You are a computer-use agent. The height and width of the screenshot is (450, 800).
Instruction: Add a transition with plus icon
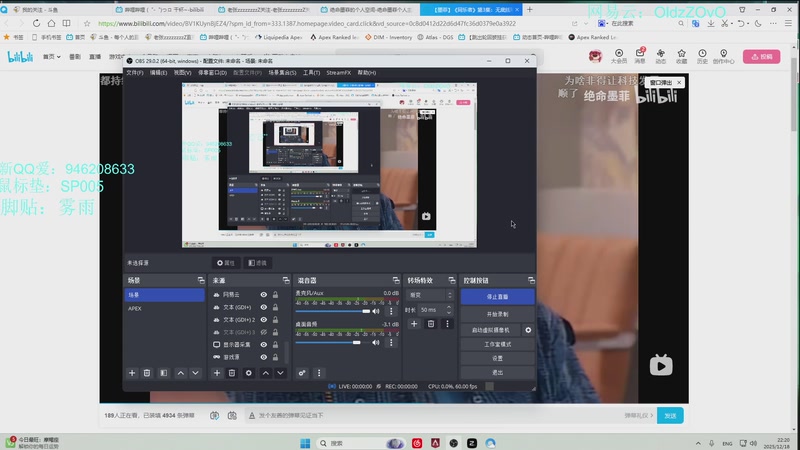pyautogui.click(x=414, y=323)
